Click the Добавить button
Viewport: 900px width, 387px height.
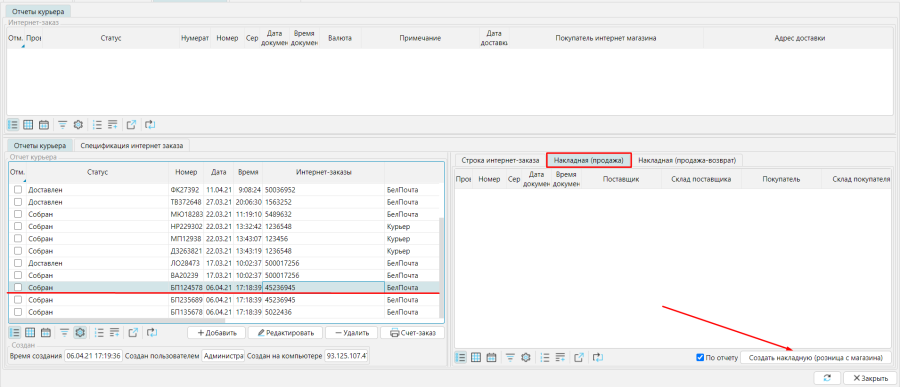[x=216, y=333]
